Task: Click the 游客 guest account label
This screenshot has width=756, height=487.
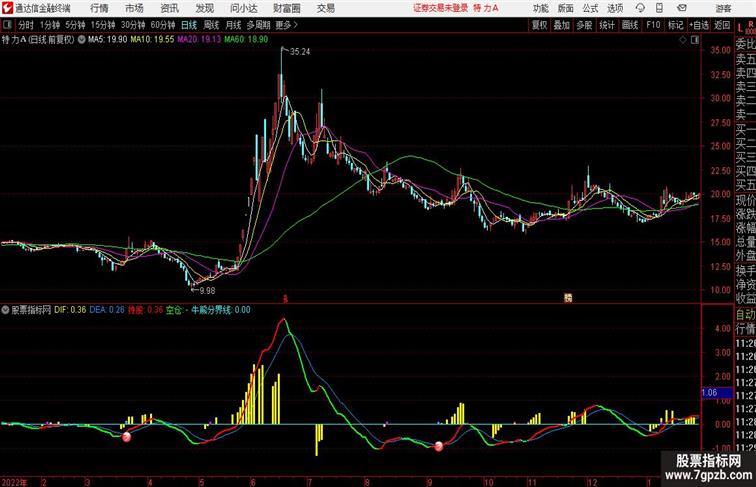Action: [x=723, y=8]
